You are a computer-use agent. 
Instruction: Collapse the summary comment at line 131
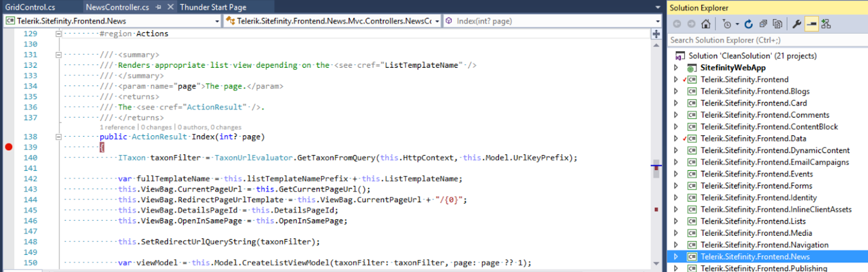click(58, 55)
